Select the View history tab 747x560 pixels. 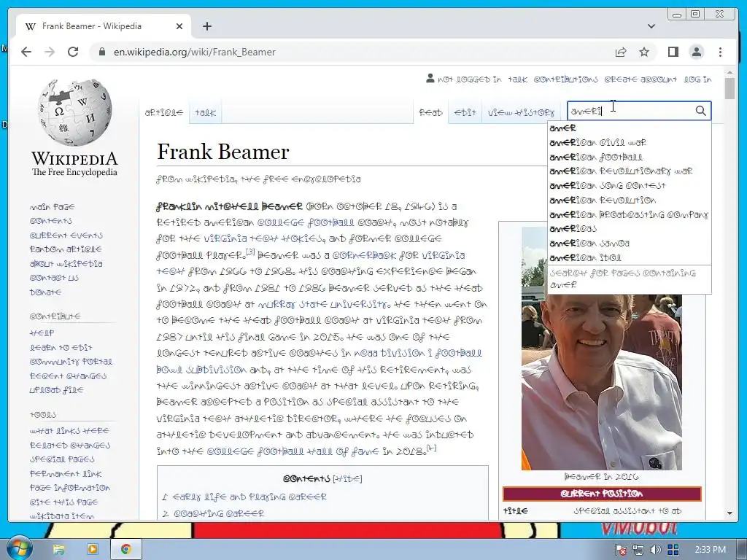click(521, 113)
